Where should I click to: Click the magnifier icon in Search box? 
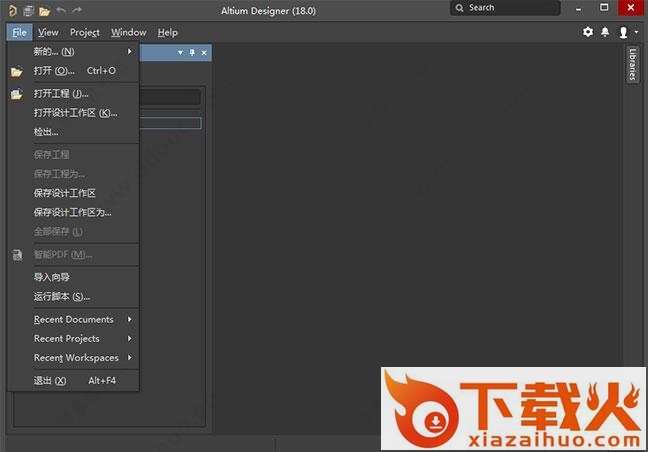point(459,8)
